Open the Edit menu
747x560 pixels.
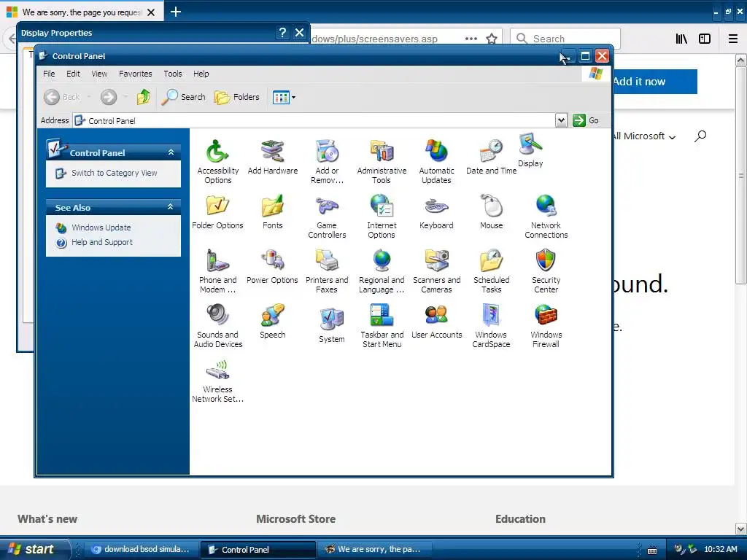(73, 74)
